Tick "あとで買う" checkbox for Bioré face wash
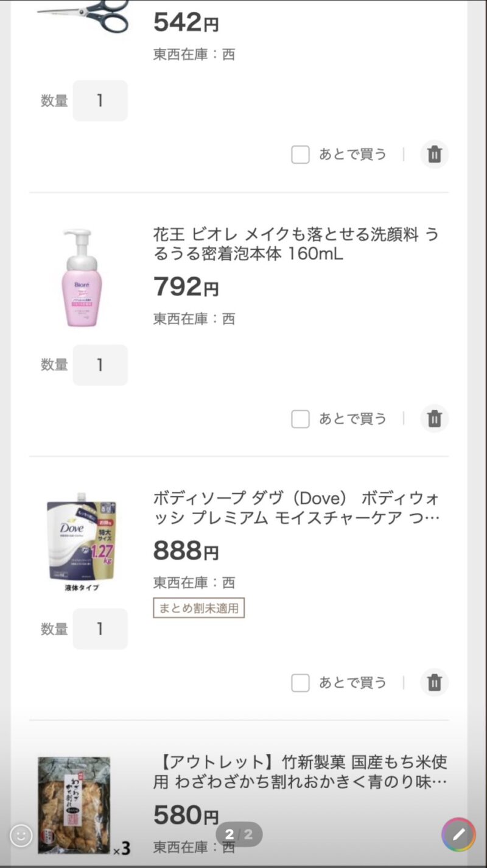The height and width of the screenshot is (868, 487). click(x=301, y=419)
